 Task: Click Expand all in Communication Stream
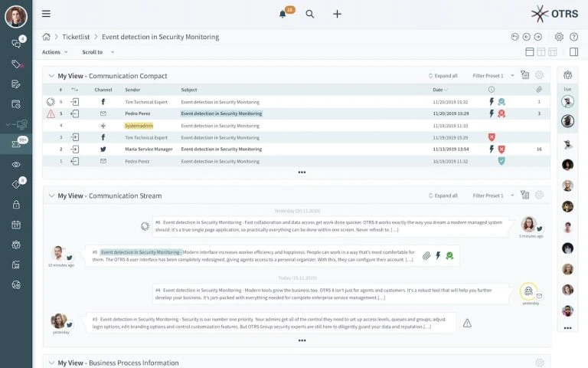pos(443,195)
